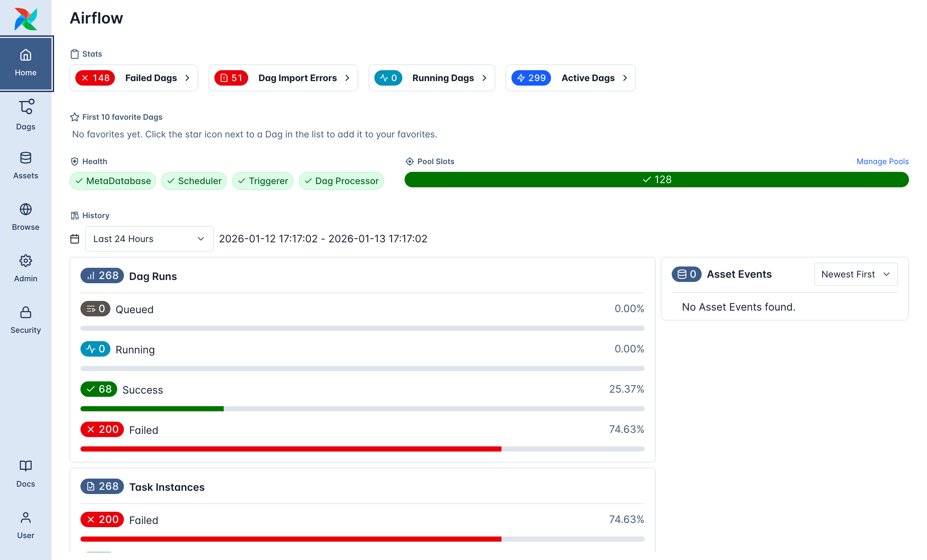This screenshot has height=560, width=927.
Task: Open the User profile icon
Action: 25,518
